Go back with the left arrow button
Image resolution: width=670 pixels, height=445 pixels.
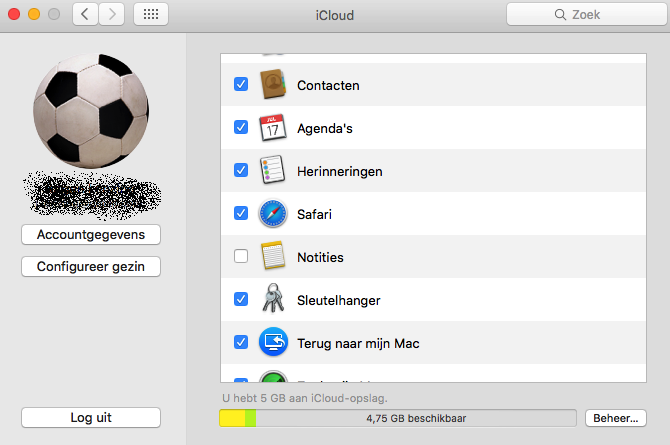(x=85, y=14)
